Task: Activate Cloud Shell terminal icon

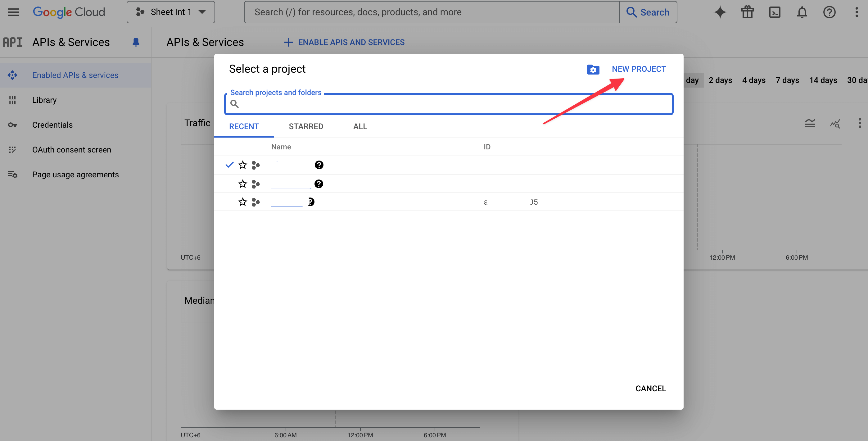Action: click(x=775, y=12)
